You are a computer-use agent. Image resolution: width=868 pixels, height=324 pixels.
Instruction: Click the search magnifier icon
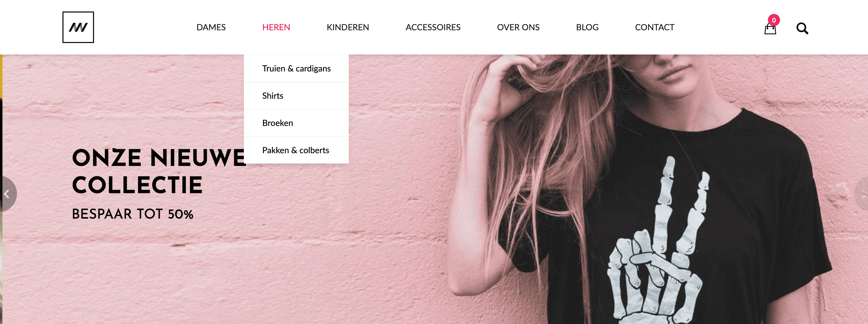coord(802,28)
